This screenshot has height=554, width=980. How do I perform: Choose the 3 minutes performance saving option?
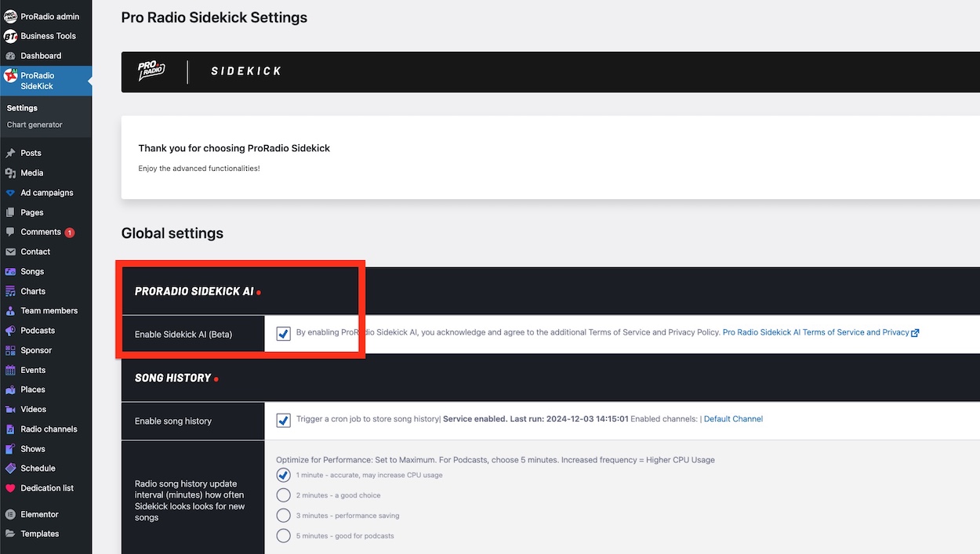pyautogui.click(x=284, y=516)
